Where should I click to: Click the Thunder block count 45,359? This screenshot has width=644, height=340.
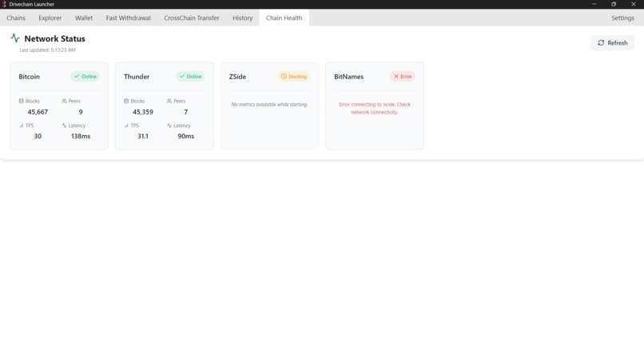(x=143, y=112)
